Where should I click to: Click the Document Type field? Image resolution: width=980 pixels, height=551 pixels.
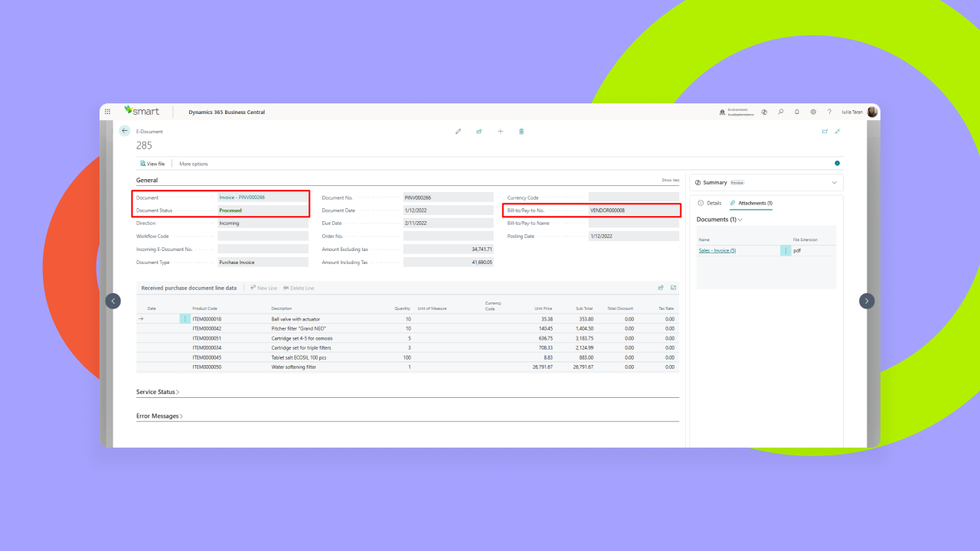coord(263,262)
